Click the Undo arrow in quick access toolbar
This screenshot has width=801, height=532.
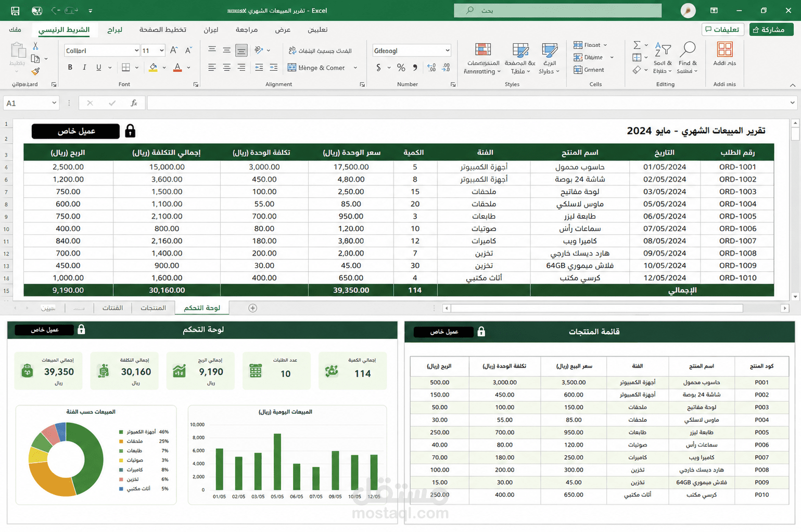[56, 10]
